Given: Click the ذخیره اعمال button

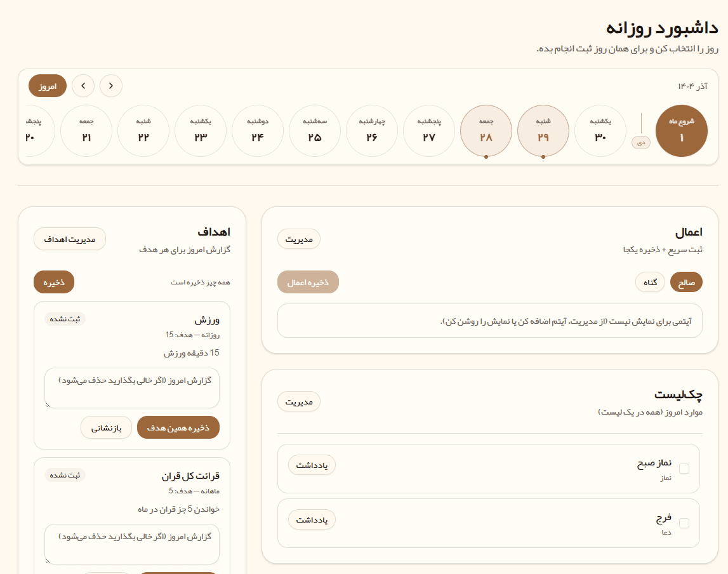Looking at the screenshot, I should point(308,281).
